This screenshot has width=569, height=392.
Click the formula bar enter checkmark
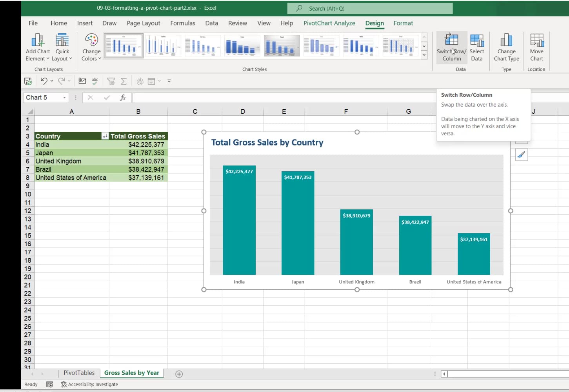107,98
